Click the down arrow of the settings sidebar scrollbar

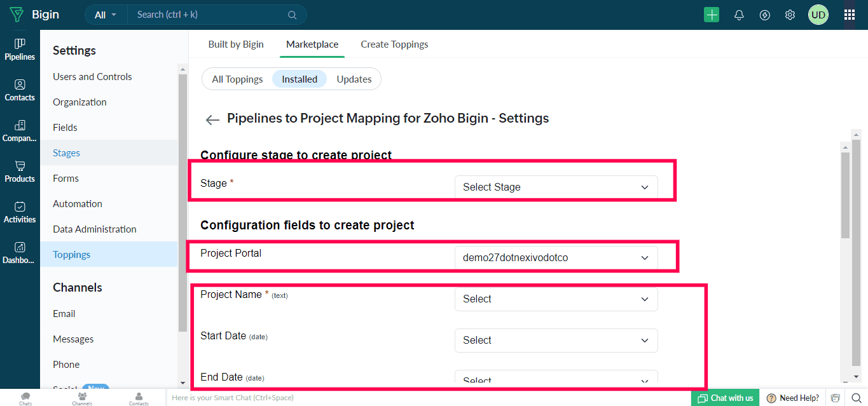183,383
